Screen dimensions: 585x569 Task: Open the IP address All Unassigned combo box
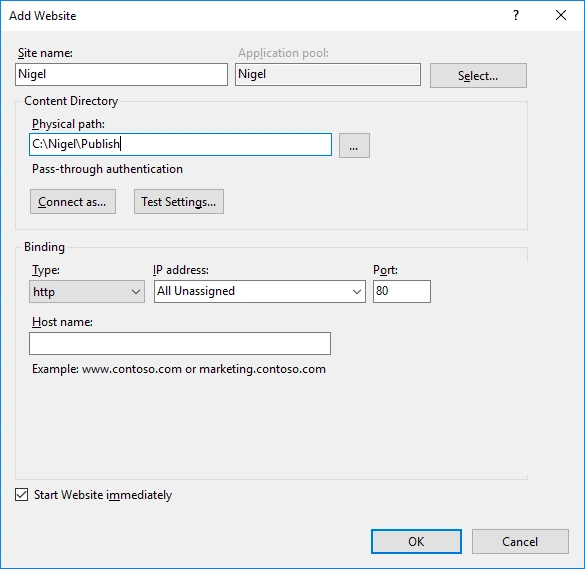click(x=260, y=291)
